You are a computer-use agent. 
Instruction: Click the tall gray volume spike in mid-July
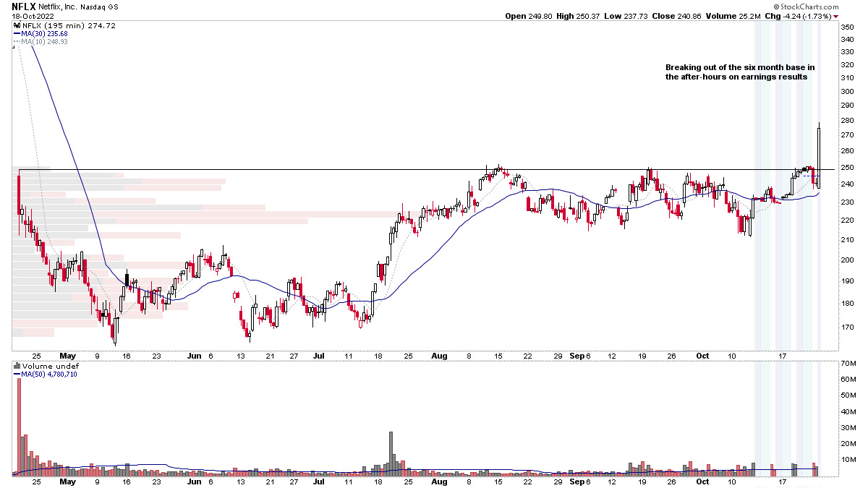point(391,454)
